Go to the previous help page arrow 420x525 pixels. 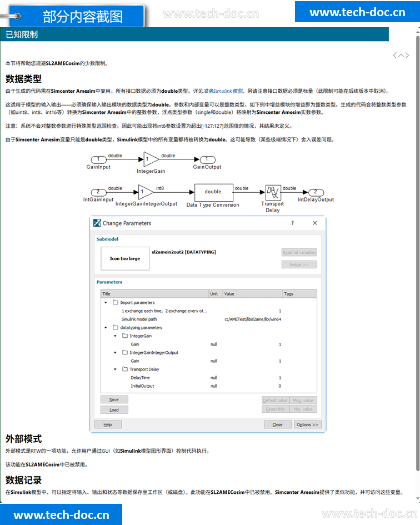395,56
